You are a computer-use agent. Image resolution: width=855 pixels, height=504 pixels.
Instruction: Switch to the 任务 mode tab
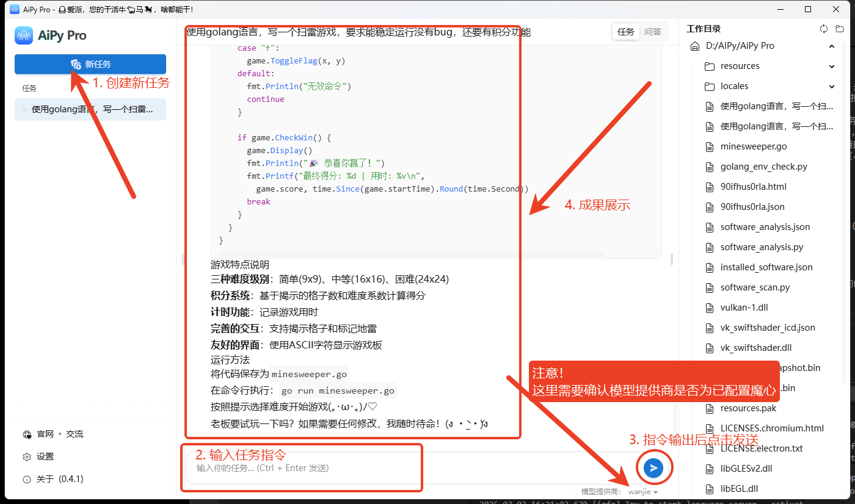point(626,32)
